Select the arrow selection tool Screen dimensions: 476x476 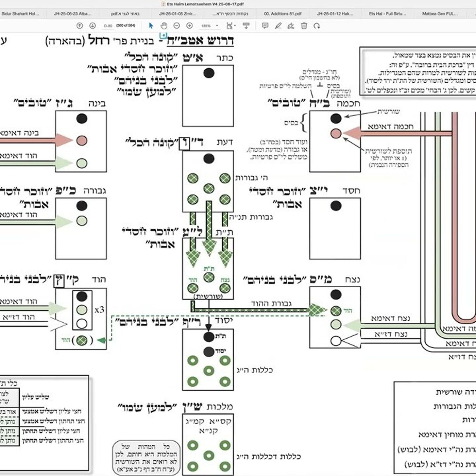pos(151,26)
